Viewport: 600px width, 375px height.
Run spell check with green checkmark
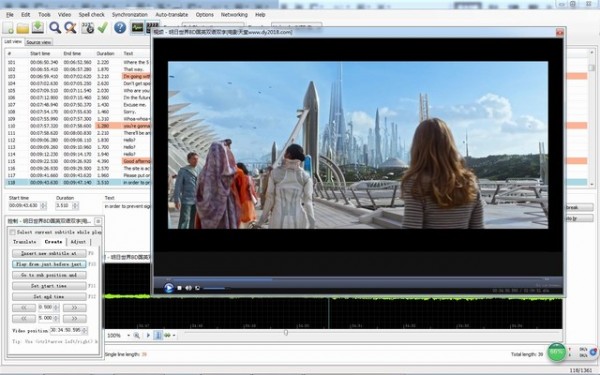[x=103, y=28]
